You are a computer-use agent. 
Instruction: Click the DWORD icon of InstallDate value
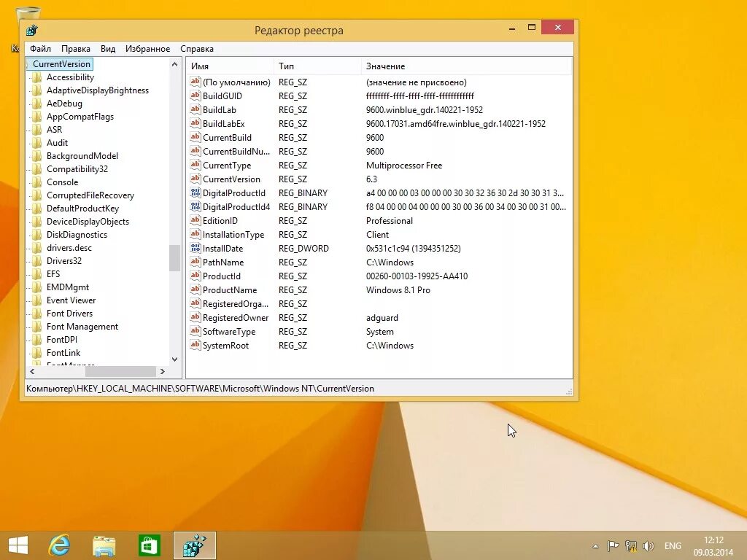(x=196, y=248)
